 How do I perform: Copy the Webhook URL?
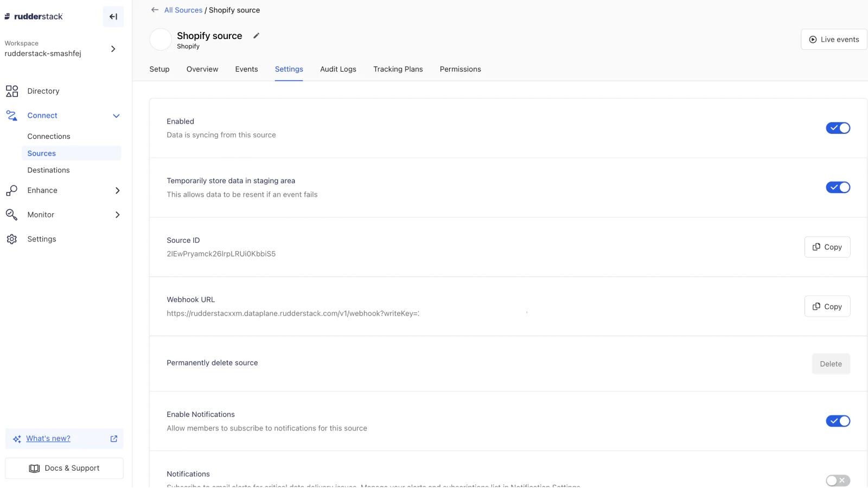click(x=827, y=306)
